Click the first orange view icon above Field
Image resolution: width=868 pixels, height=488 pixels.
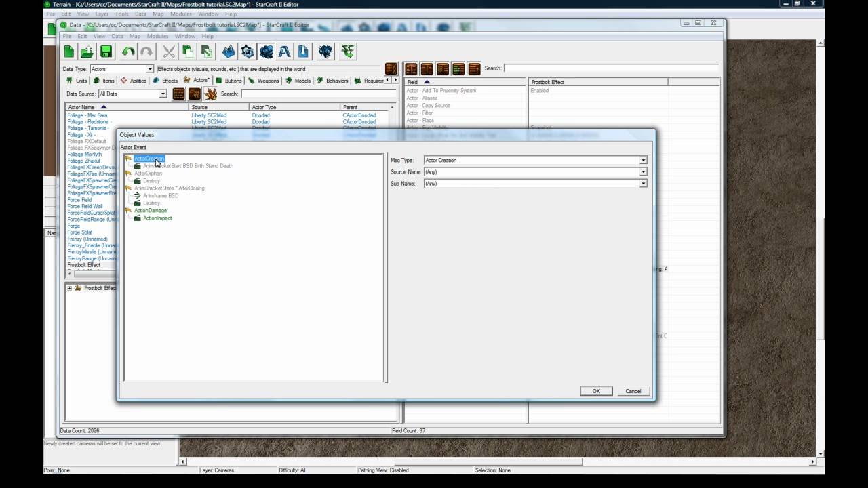[x=411, y=68]
